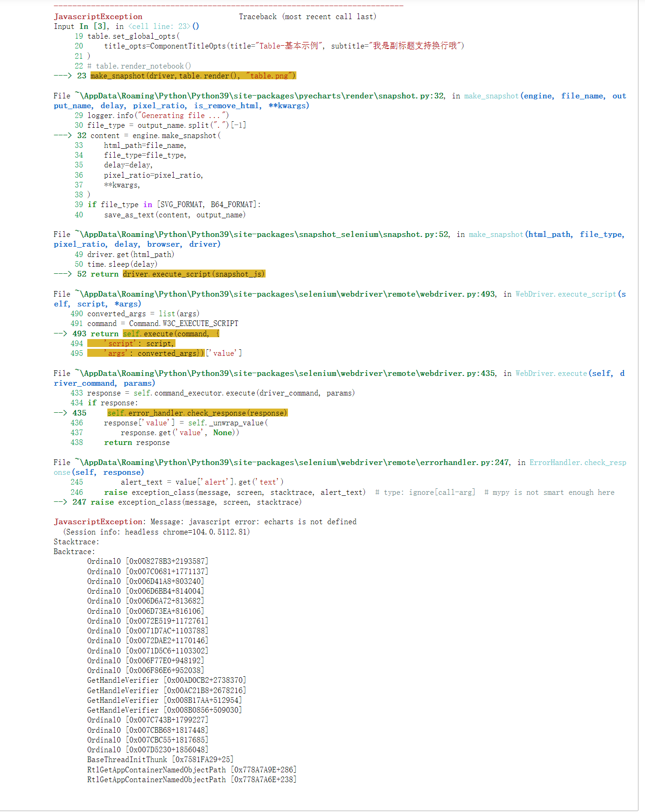
Task: Click "content = engine.make_snapshot(" line 32
Action: click(x=155, y=136)
